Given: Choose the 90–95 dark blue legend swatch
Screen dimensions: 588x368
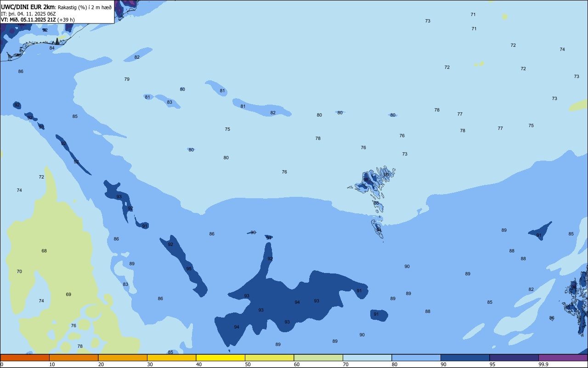Looking at the screenshot, I should (x=465, y=358).
